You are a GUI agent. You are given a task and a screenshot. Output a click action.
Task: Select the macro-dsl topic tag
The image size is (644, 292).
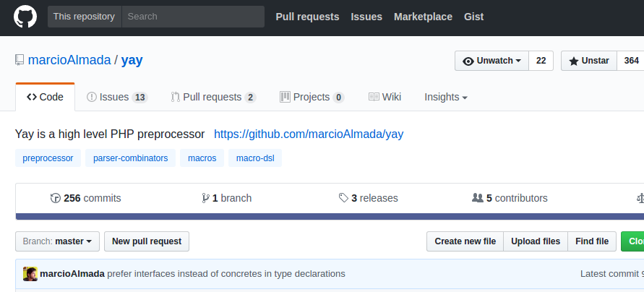click(x=255, y=158)
